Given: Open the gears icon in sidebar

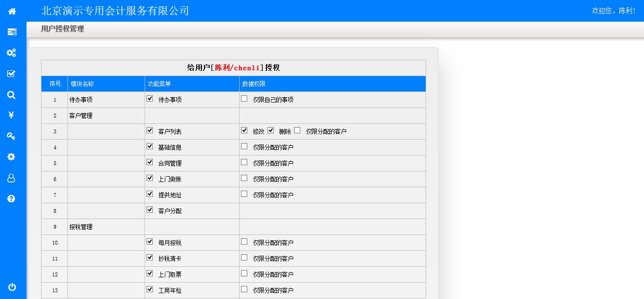Looking at the screenshot, I should pos(12,53).
